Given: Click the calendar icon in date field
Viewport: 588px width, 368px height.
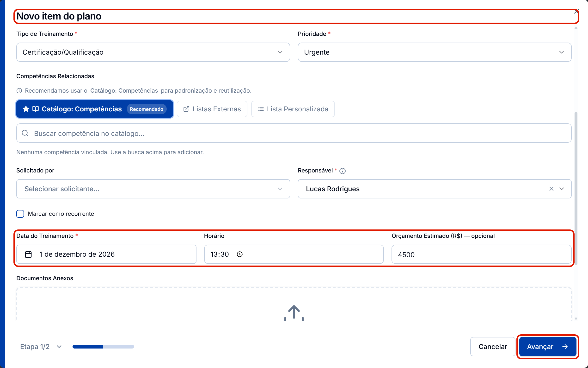Looking at the screenshot, I should pyautogui.click(x=28, y=254).
